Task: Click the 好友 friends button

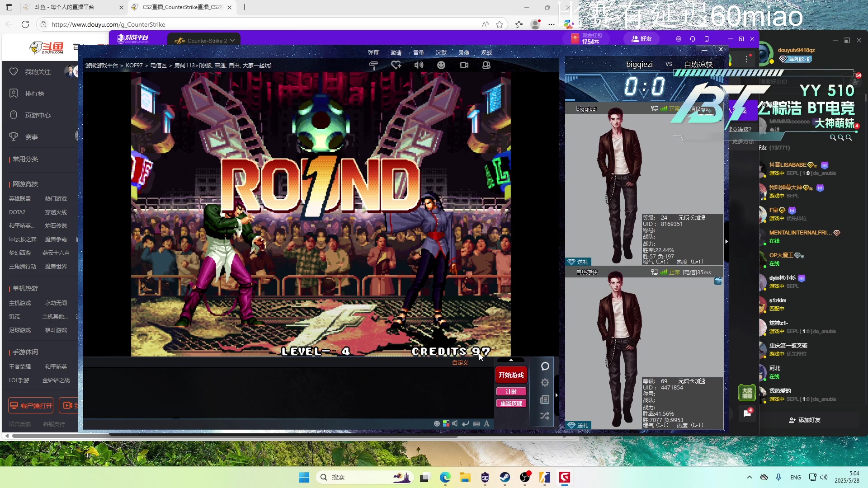Action: click(x=642, y=39)
